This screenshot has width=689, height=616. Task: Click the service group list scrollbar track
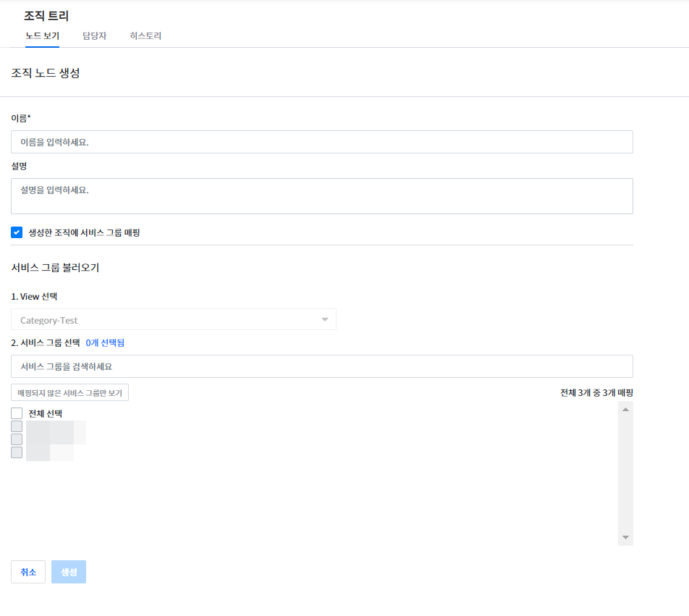click(625, 474)
